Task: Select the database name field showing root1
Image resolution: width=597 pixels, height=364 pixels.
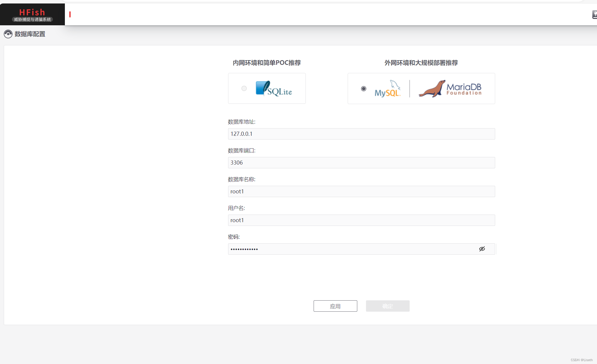Action: 361,191
